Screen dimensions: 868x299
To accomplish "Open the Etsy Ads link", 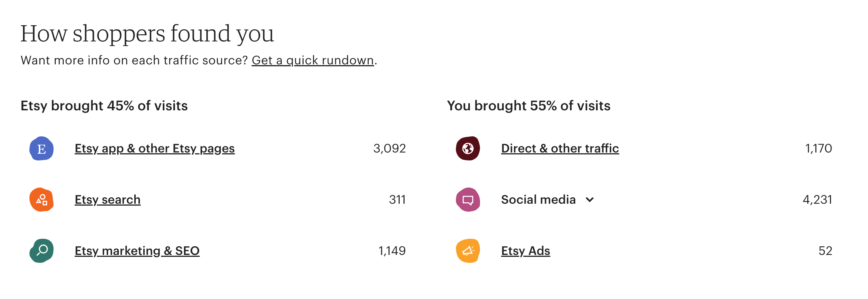I will point(526,251).
